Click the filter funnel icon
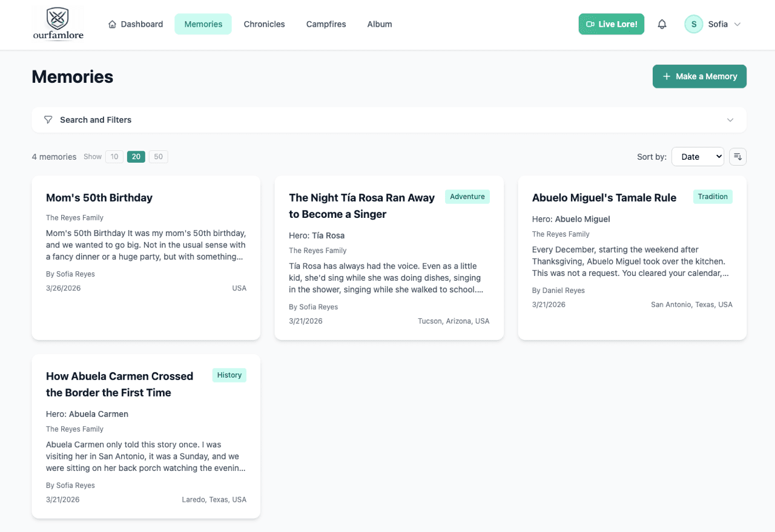Screen dimensions: 775x532 click(48, 120)
